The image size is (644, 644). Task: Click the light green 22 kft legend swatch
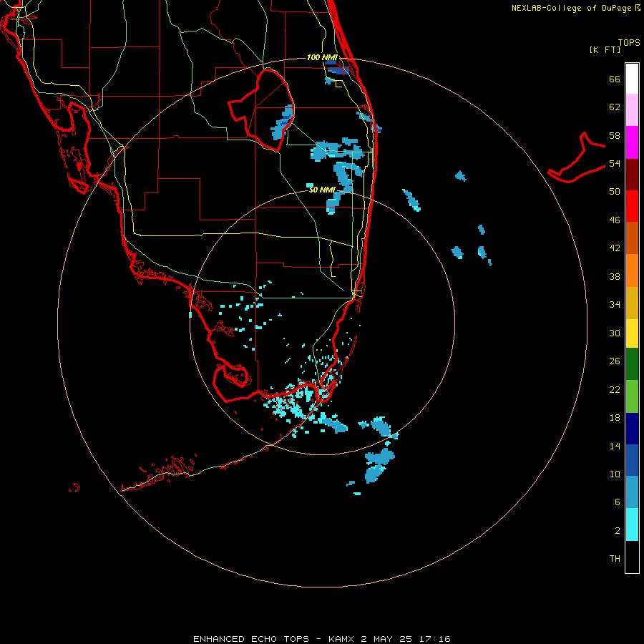[x=632, y=396]
